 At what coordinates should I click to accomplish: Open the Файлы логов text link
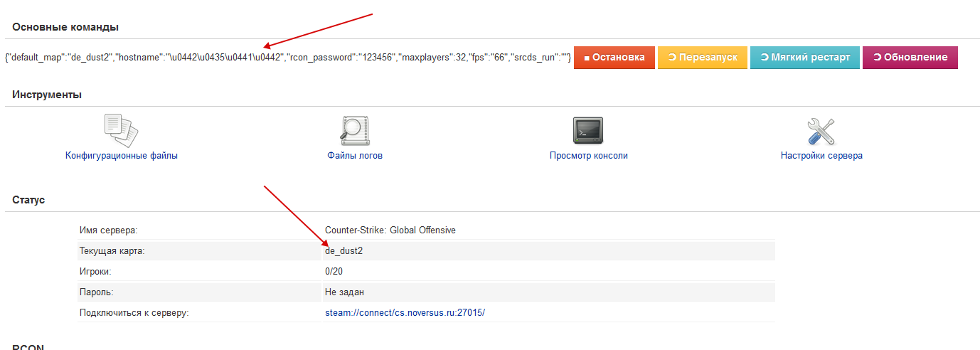click(x=355, y=156)
